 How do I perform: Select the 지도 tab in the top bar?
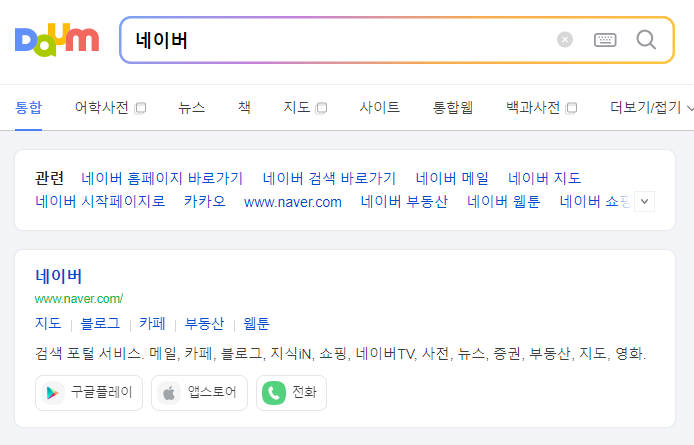[x=297, y=108]
